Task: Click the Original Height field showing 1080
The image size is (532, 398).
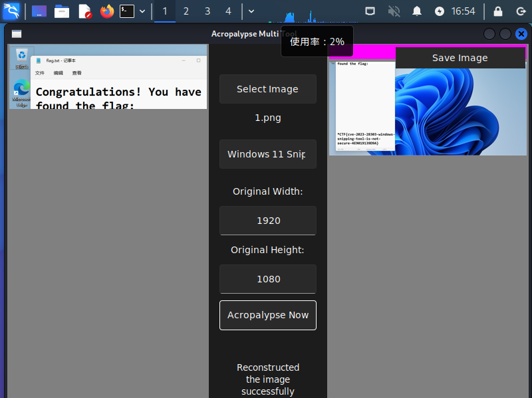Action: coord(267,279)
